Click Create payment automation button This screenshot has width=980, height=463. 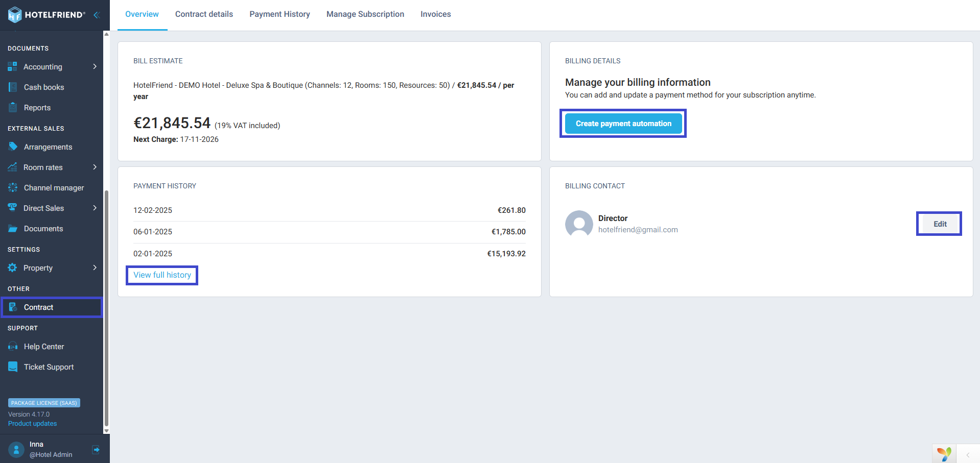click(x=623, y=124)
